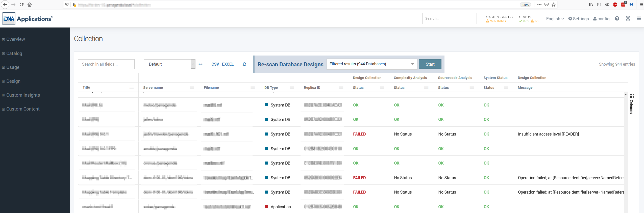Image resolution: width=644 pixels, height=213 pixels.
Task: Open the Firefox account icon
Action: coord(607,5)
